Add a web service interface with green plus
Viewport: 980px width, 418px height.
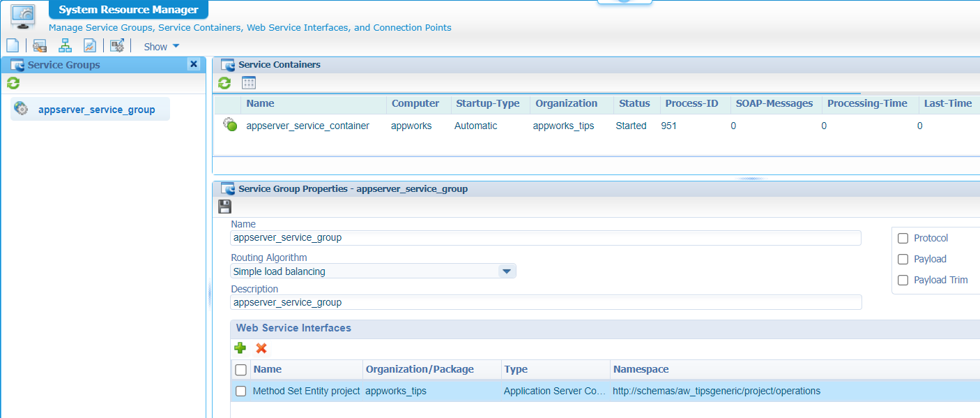240,348
